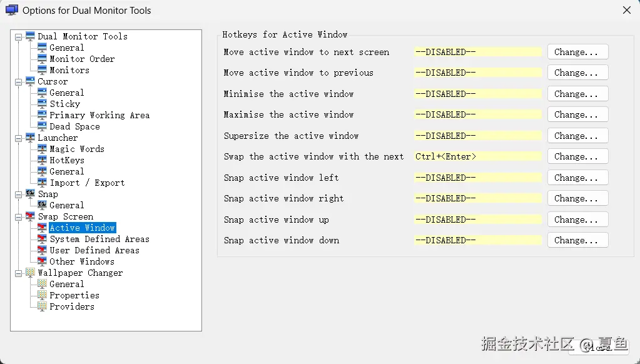Screen dimensions: 640x364
Task: Collapse the Dual Monitor Tools tree node
Action: pyautogui.click(x=19, y=36)
